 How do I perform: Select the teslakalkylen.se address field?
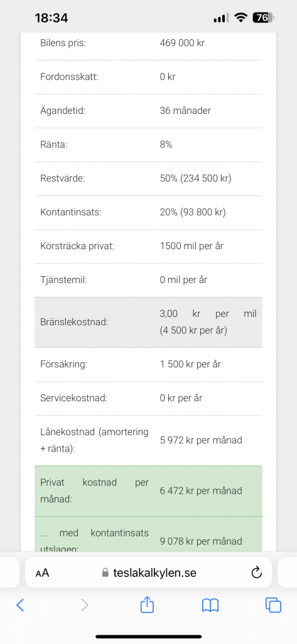[x=148, y=572]
